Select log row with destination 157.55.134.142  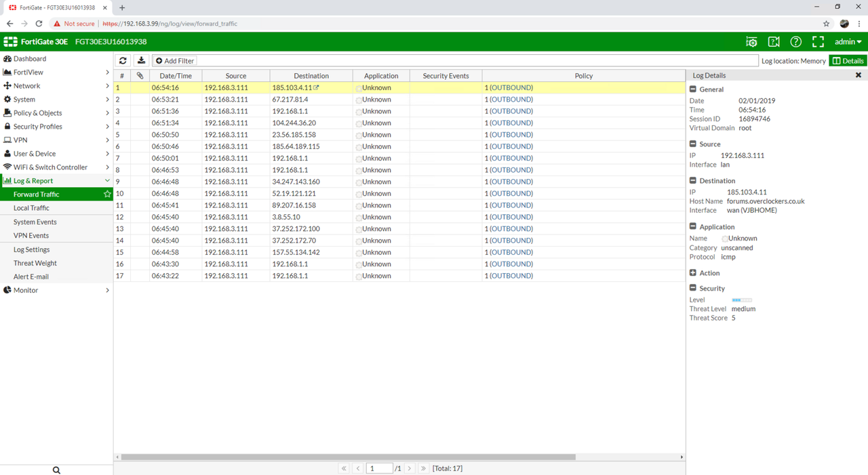pyautogui.click(x=399, y=252)
